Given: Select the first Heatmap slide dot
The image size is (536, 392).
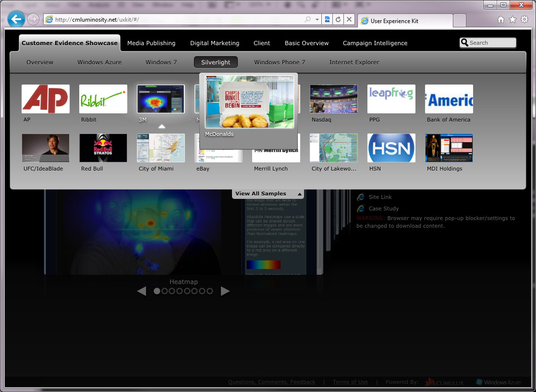Looking at the screenshot, I should click(x=157, y=291).
